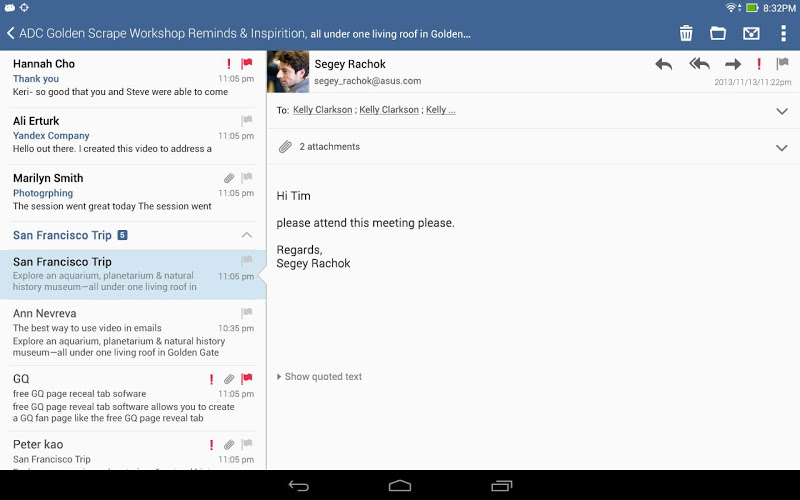Toggle red flag on Hannah Cho email
This screenshot has height=500, width=800.
247,63
